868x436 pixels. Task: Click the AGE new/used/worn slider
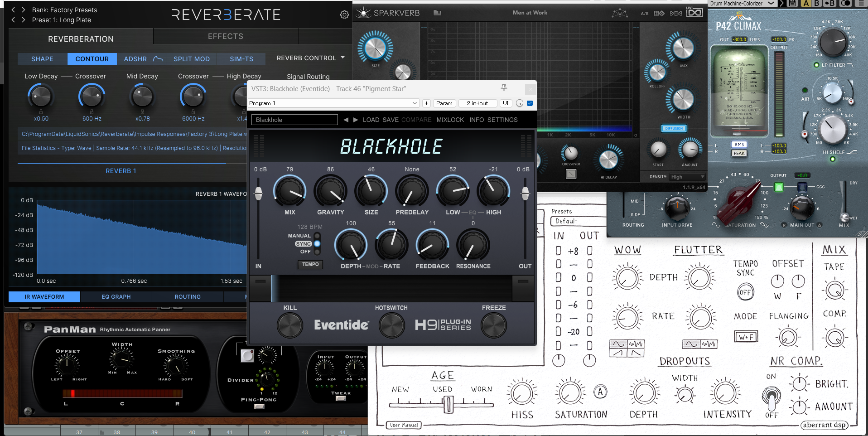[x=448, y=404]
